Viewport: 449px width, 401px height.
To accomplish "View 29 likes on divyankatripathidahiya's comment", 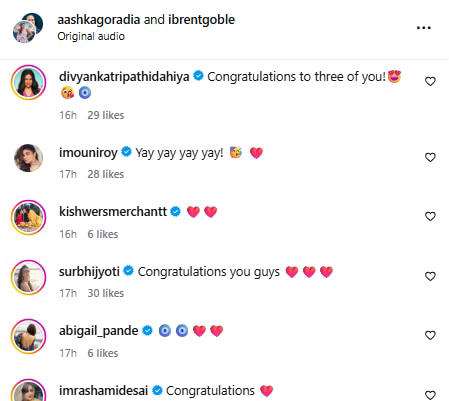I will pyautogui.click(x=106, y=115).
